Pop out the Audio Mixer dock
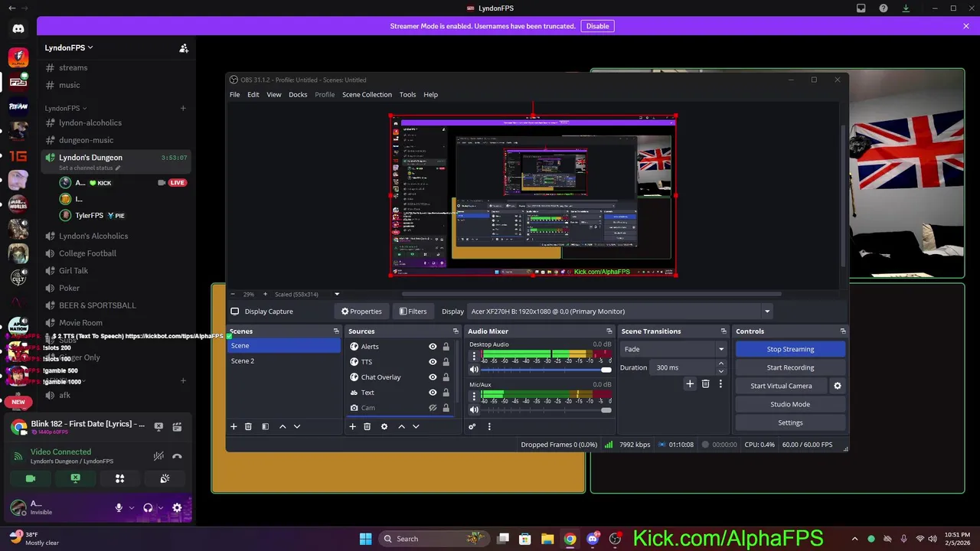 click(x=609, y=331)
